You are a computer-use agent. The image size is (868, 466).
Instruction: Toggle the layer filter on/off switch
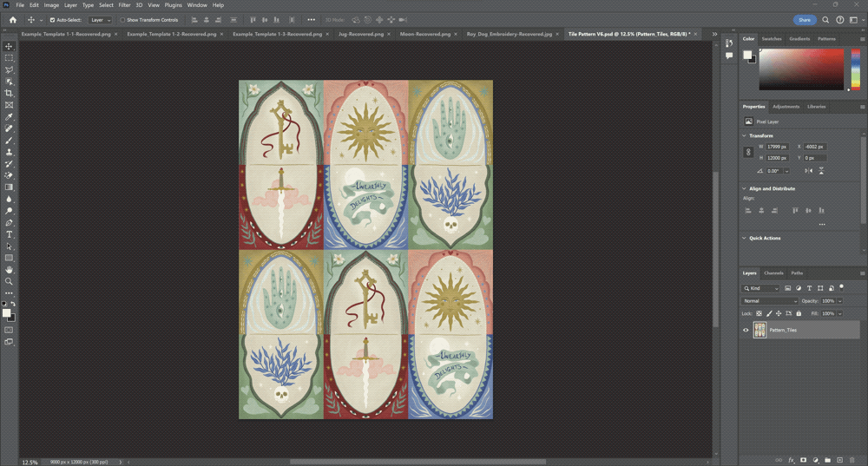tap(841, 287)
